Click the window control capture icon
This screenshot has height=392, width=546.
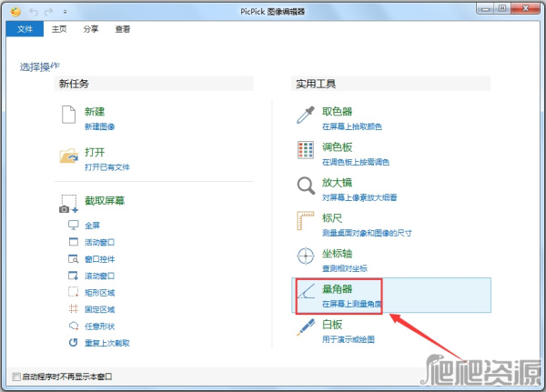(74, 258)
